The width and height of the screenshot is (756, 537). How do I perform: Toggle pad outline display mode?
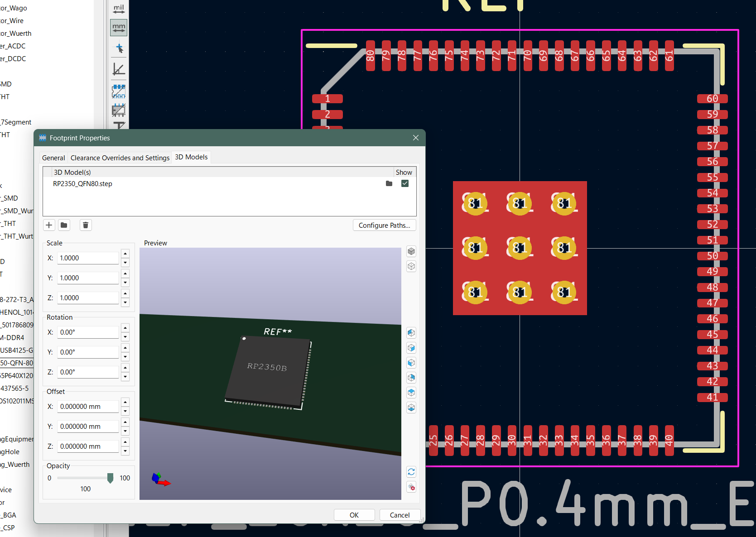119,91
